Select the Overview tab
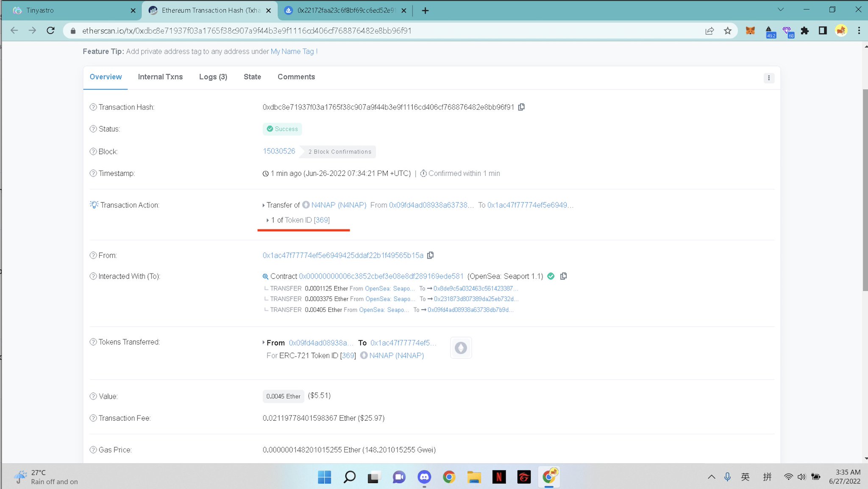868x489 pixels. click(106, 77)
